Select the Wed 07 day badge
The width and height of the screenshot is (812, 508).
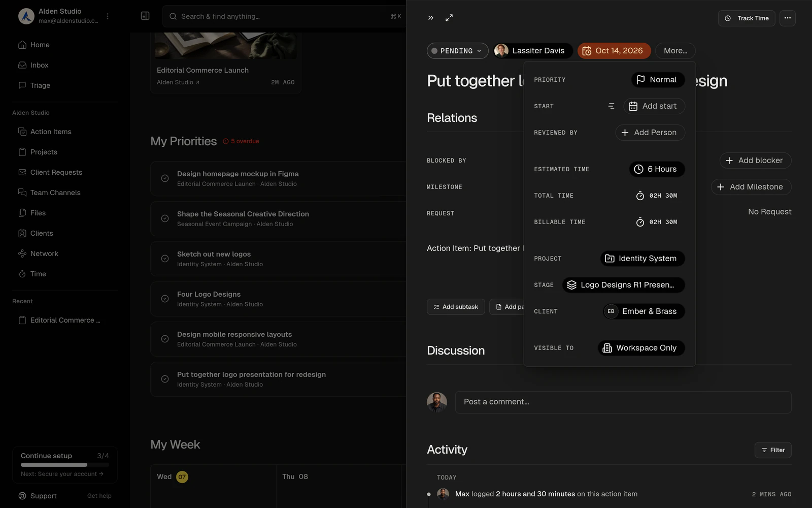[x=182, y=477]
